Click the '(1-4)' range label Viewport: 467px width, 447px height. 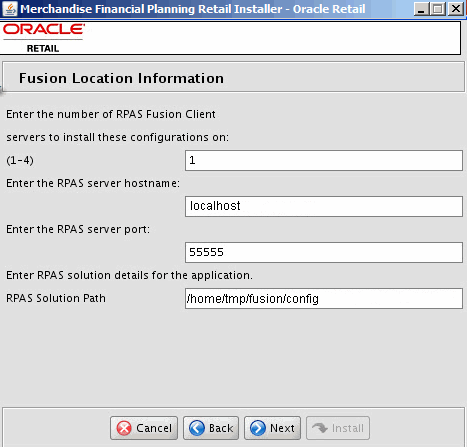point(20,160)
